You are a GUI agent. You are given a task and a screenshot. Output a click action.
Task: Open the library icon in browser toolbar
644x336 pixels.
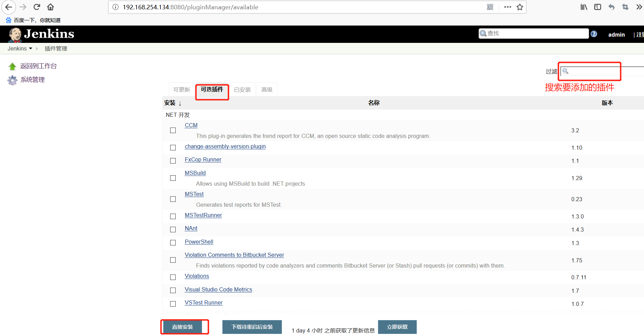584,7
